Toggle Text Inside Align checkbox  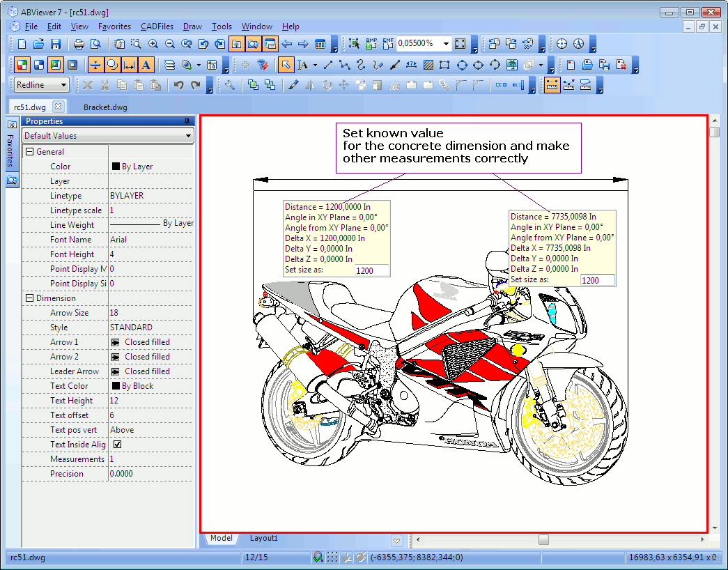(118, 445)
